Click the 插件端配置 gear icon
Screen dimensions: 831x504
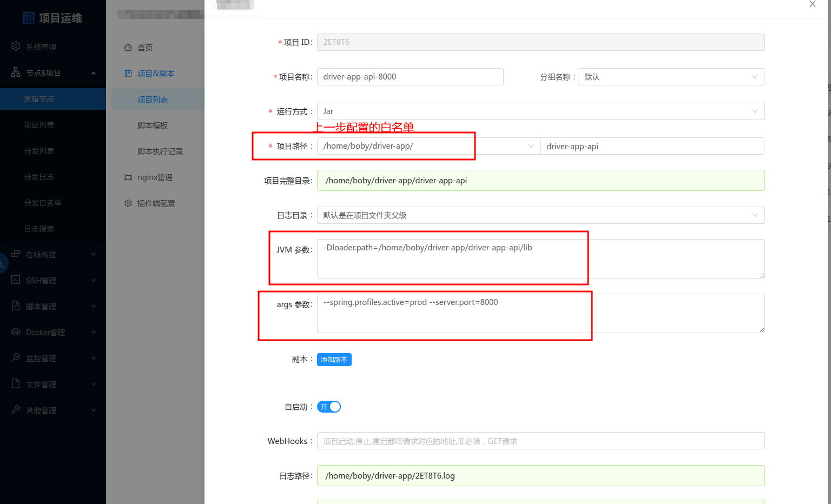pos(128,203)
